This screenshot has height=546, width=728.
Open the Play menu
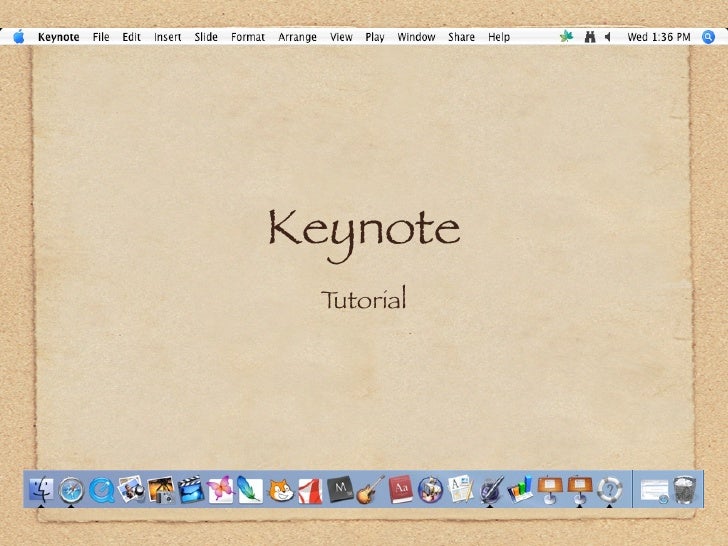[x=375, y=37]
